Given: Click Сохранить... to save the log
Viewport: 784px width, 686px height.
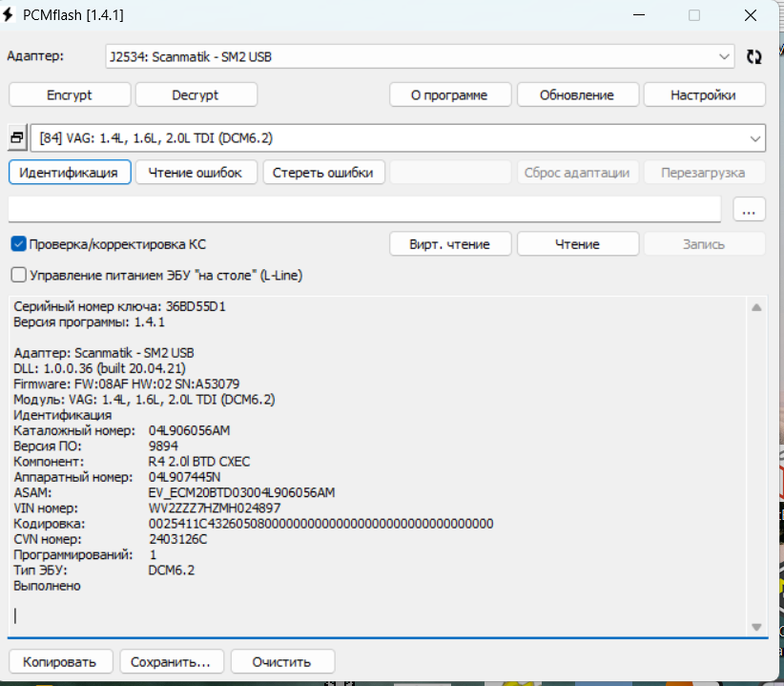Looking at the screenshot, I should [176, 661].
